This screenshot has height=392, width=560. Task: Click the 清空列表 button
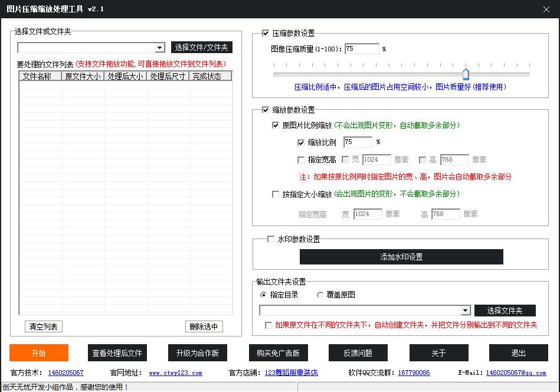pyautogui.click(x=44, y=326)
